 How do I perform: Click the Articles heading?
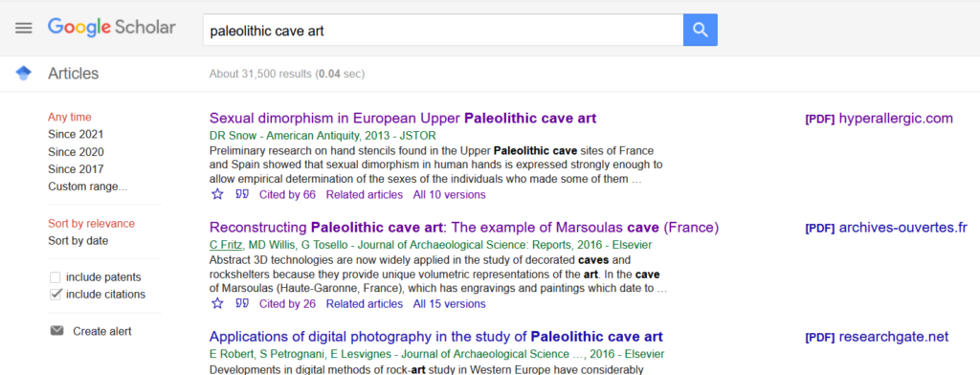[73, 74]
